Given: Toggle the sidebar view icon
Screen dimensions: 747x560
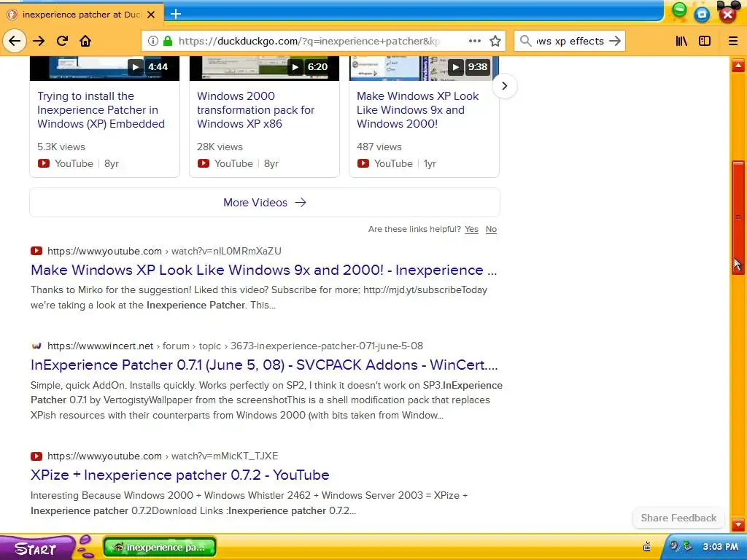Looking at the screenshot, I should 705,41.
